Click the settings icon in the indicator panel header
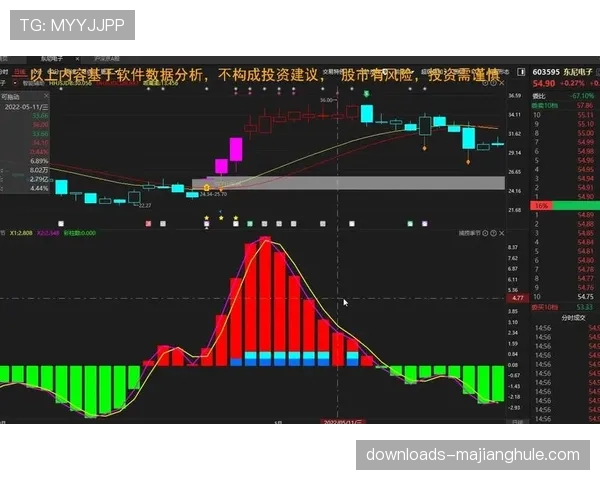The width and height of the screenshot is (600, 480). (x=492, y=232)
